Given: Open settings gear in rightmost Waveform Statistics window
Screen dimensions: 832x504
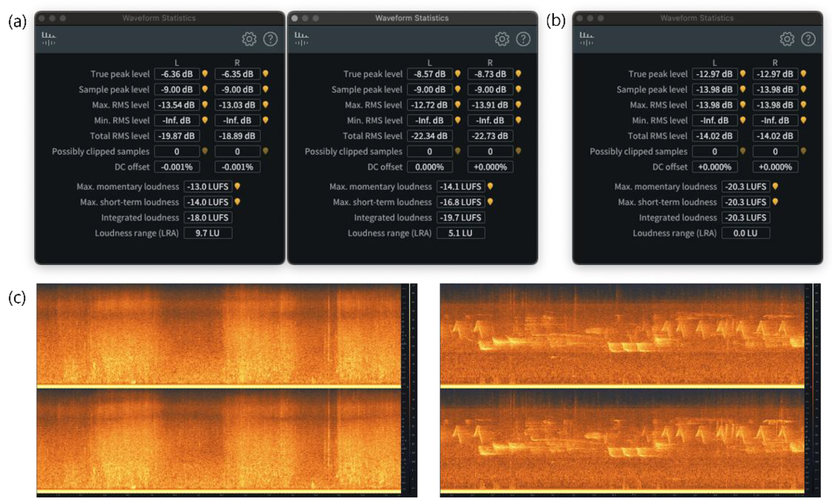Looking at the screenshot, I should [787, 39].
